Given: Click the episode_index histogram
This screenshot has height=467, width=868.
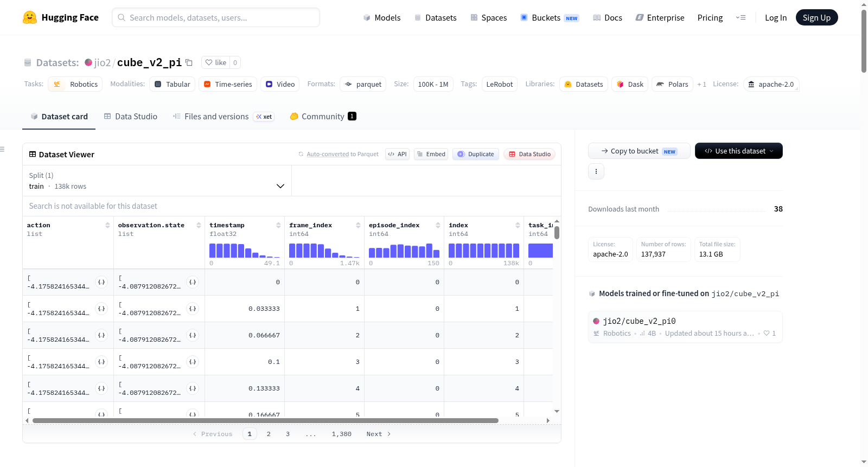Looking at the screenshot, I should [404, 251].
